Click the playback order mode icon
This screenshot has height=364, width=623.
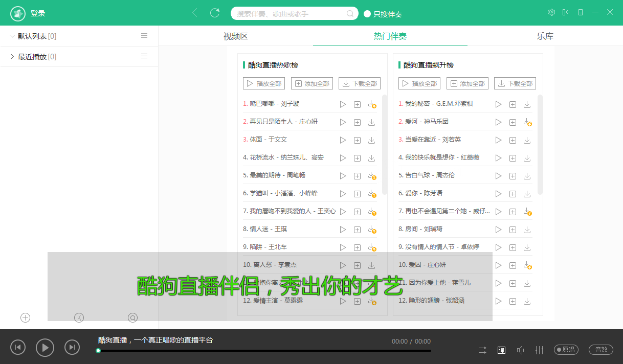(482, 350)
